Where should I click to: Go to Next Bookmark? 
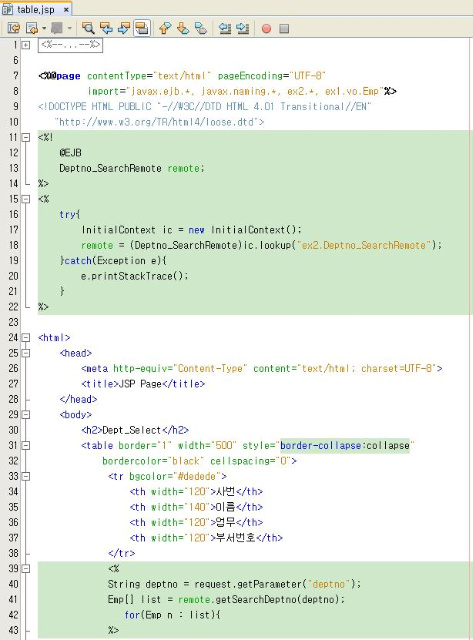tap(183, 28)
